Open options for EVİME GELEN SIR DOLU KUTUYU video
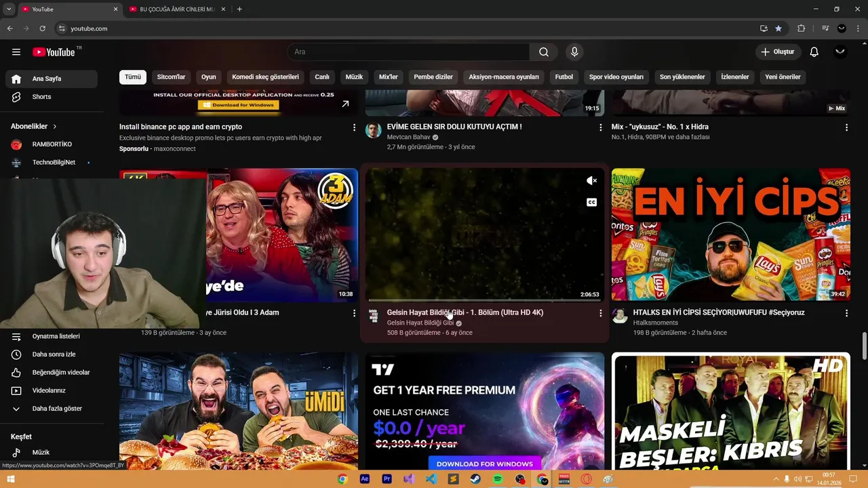This screenshot has height=488, width=868. 600,127
